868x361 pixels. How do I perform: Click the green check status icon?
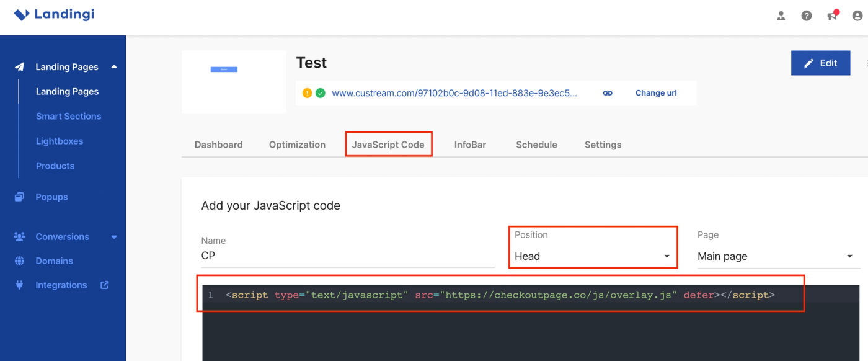coord(321,93)
